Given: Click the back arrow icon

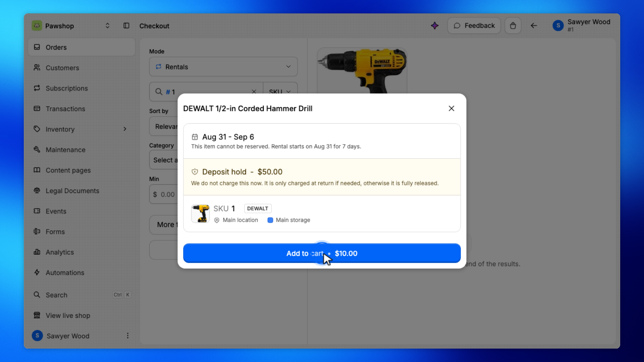Looking at the screenshot, I should tap(534, 26).
